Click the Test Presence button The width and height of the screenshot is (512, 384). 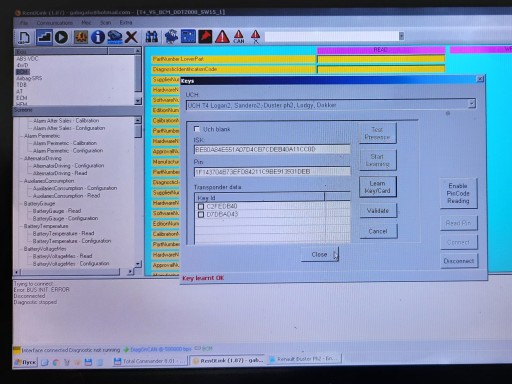pyautogui.click(x=377, y=133)
